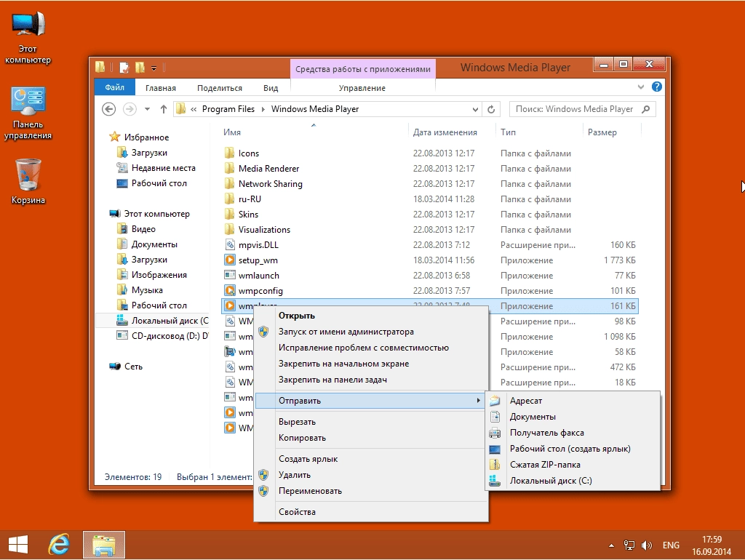Sort by the Дата изменения column header
Viewport: 745px width, 560px height.
(x=445, y=132)
